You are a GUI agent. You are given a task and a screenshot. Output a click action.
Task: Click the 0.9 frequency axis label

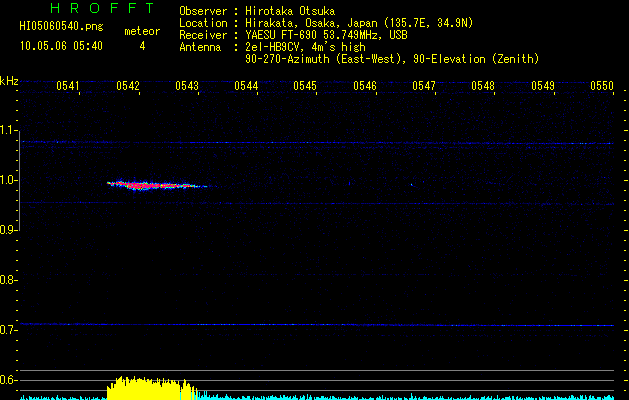[9, 230]
